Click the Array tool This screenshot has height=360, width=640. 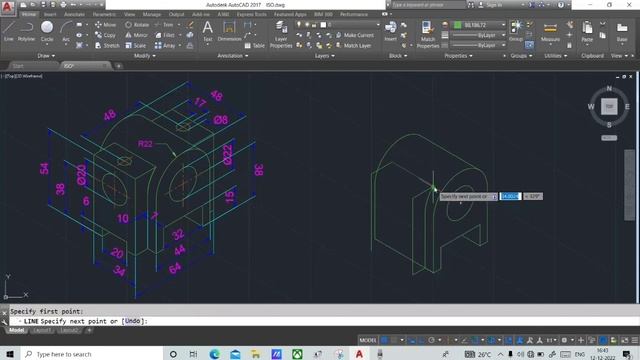165,46
